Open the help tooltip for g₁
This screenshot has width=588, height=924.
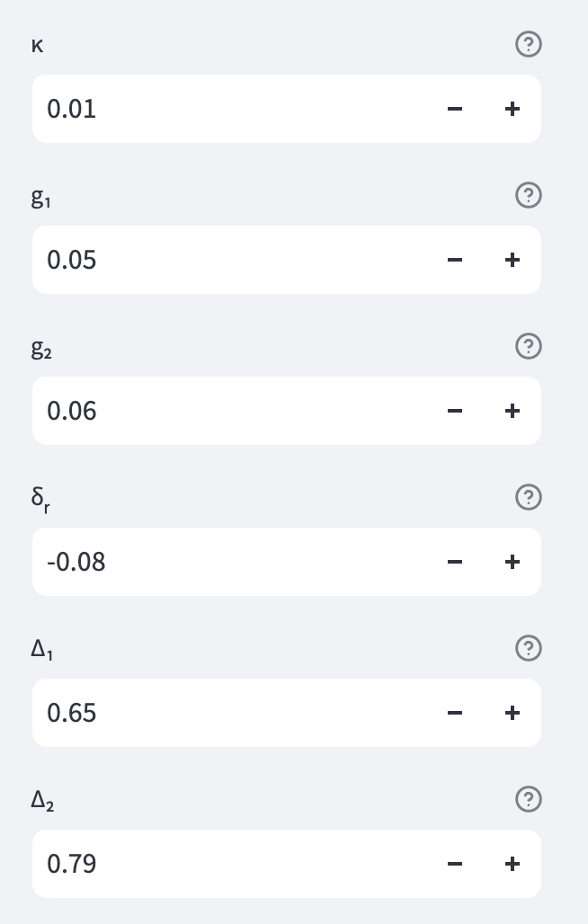(x=528, y=196)
